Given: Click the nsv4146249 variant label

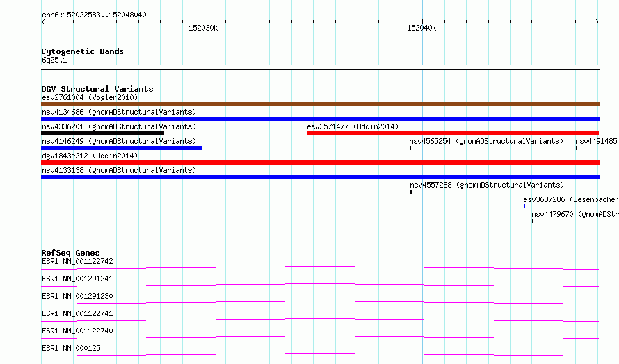Looking at the screenshot, I should [x=119, y=141].
